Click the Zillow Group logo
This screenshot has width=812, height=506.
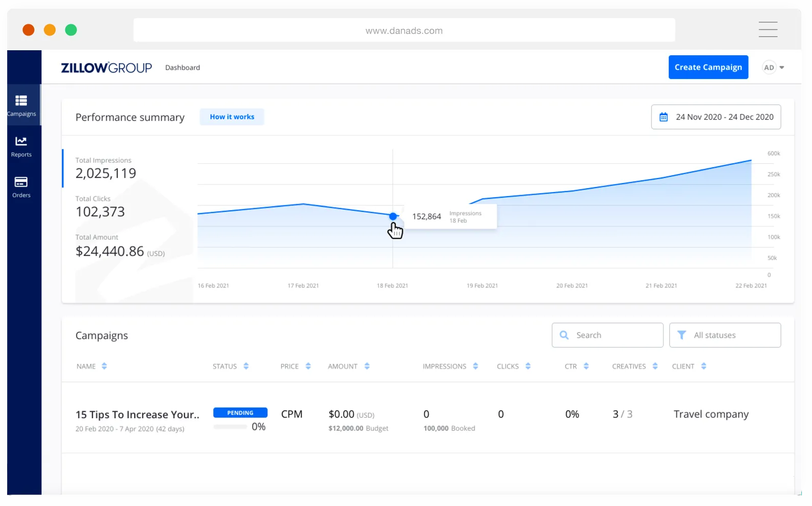106,67
